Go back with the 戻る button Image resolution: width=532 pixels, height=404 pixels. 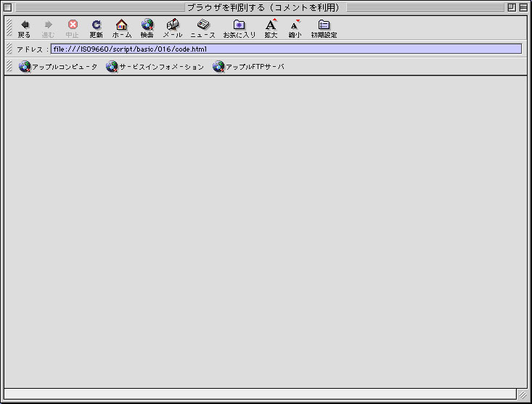[24, 28]
